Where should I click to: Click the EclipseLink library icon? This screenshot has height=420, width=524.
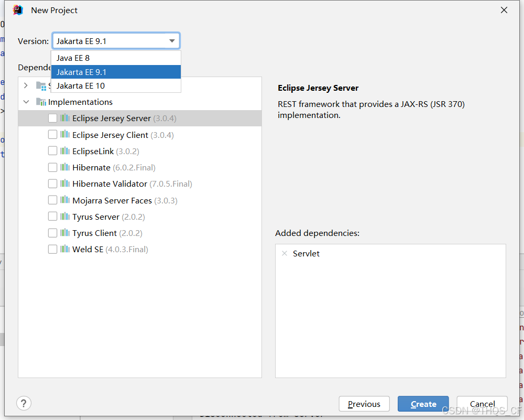click(x=65, y=150)
